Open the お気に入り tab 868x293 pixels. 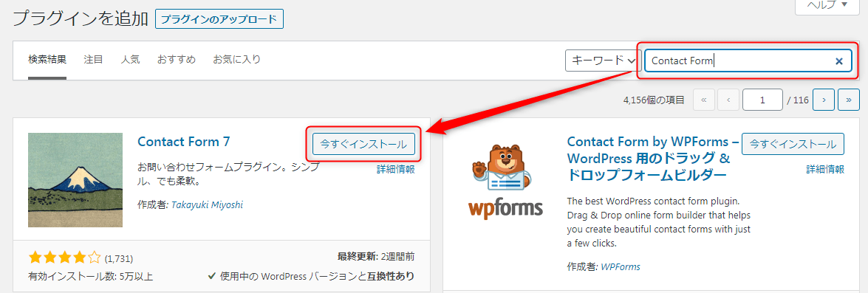237,59
